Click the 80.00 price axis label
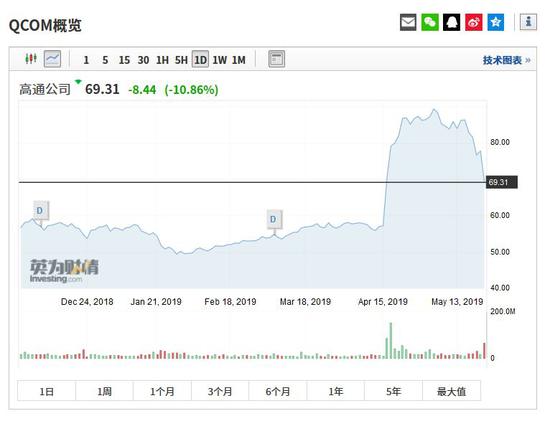The height and width of the screenshot is (421, 550). [x=500, y=142]
